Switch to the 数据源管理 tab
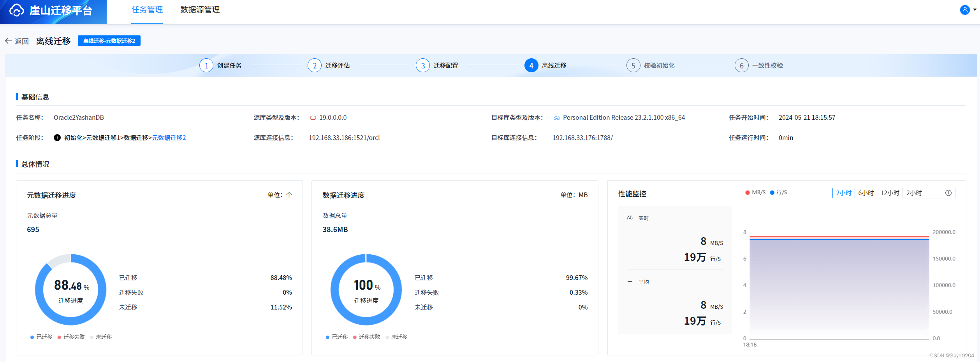Image resolution: width=980 pixels, height=362 pixels. coord(199,10)
